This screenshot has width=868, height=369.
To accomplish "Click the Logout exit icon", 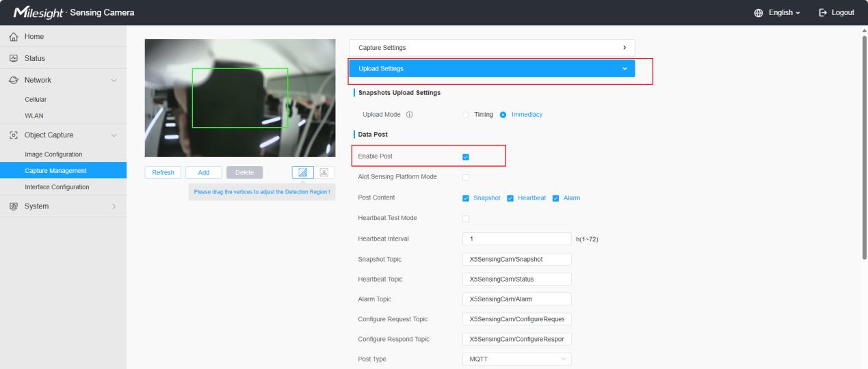I will [823, 13].
